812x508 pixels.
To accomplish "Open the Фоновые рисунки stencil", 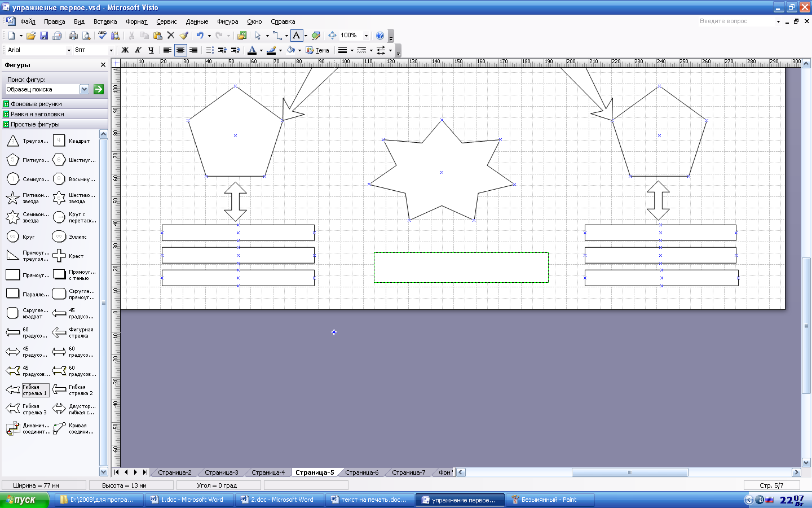I will (x=55, y=104).
